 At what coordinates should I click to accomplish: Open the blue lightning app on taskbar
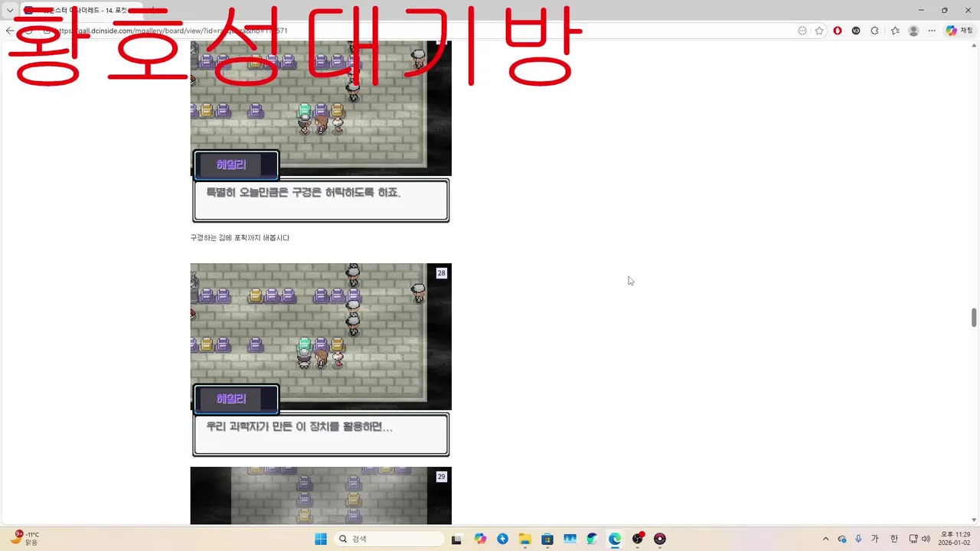click(502, 539)
